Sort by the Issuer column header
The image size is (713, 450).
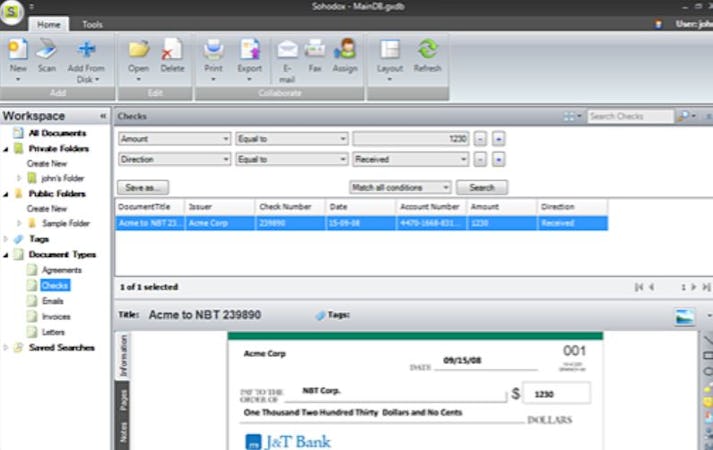(x=220, y=207)
